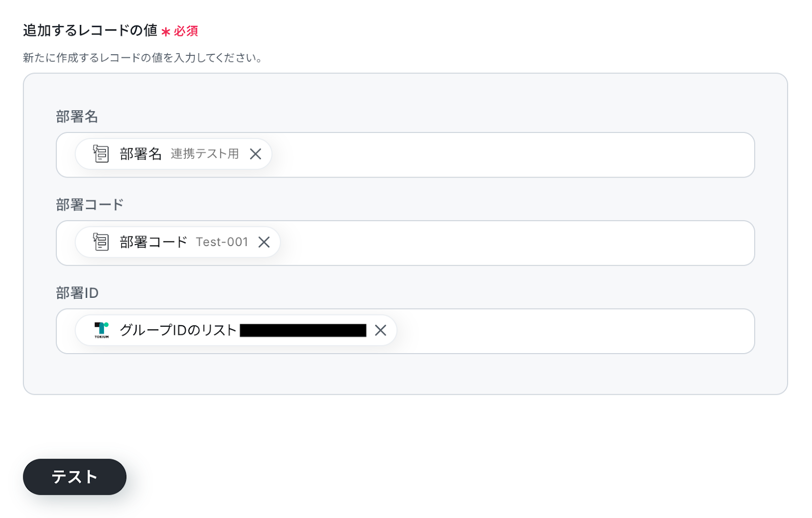This screenshot has width=812, height=518.
Task: Remove the グループIDのリスト chip
Action: pos(380,331)
